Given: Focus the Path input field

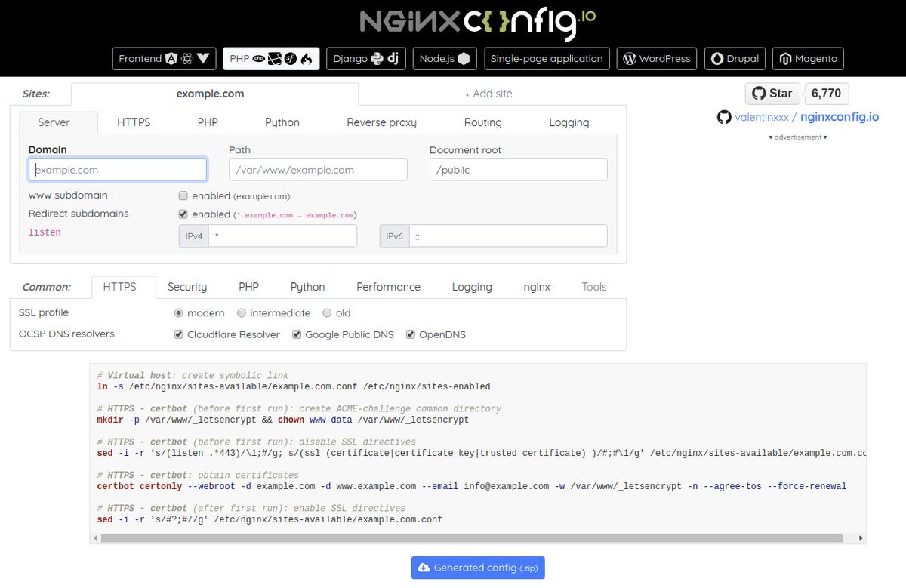Looking at the screenshot, I should click(x=318, y=170).
